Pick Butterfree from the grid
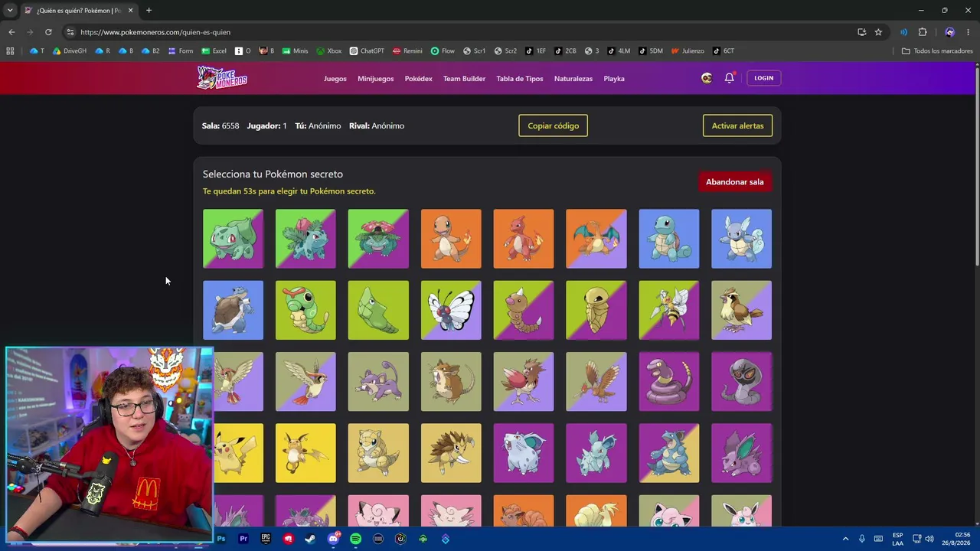 coord(451,310)
